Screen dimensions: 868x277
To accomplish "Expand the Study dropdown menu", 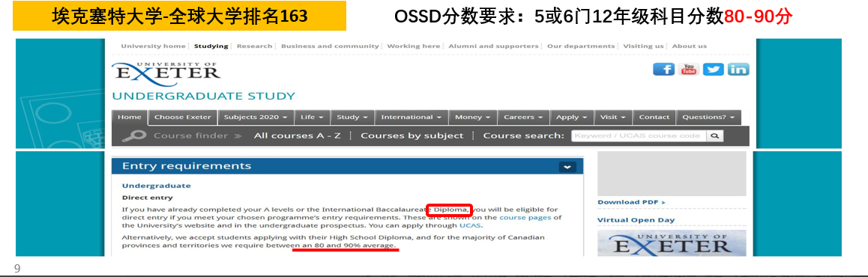I will tap(352, 118).
